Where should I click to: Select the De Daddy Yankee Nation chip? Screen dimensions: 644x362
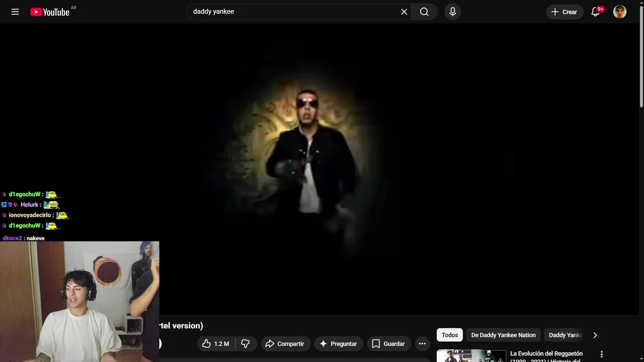503,335
